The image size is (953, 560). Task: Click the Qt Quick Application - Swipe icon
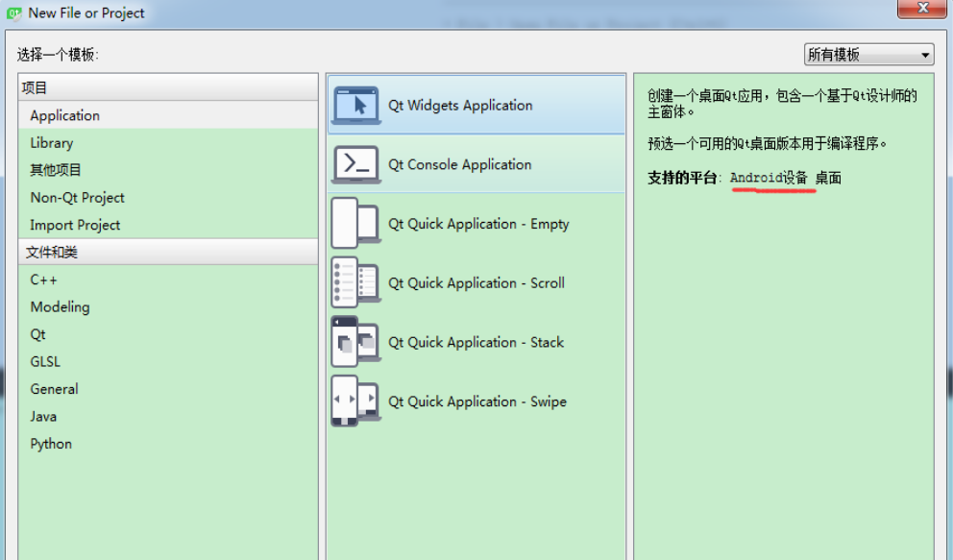click(356, 402)
